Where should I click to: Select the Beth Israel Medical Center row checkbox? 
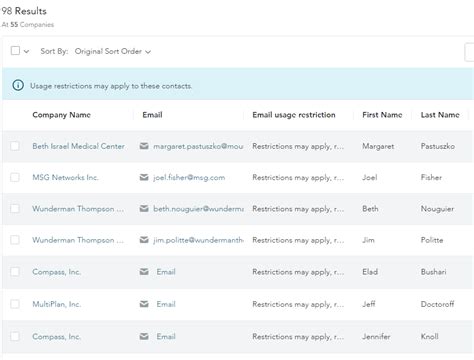pos(15,146)
